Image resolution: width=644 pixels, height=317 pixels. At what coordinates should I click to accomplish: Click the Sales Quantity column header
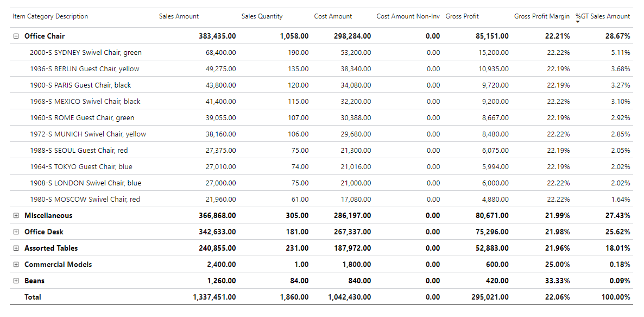tap(261, 16)
